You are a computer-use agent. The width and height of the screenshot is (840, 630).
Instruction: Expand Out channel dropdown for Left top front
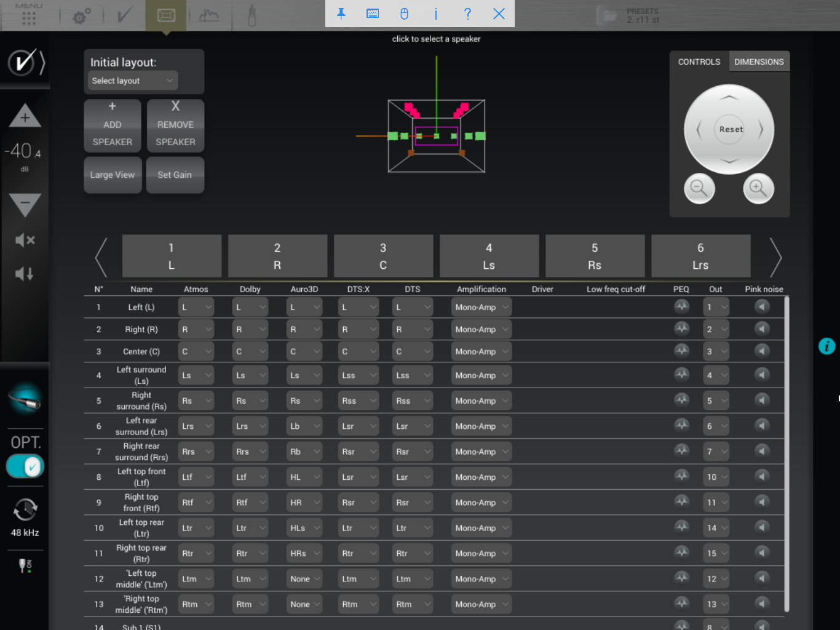click(x=716, y=477)
